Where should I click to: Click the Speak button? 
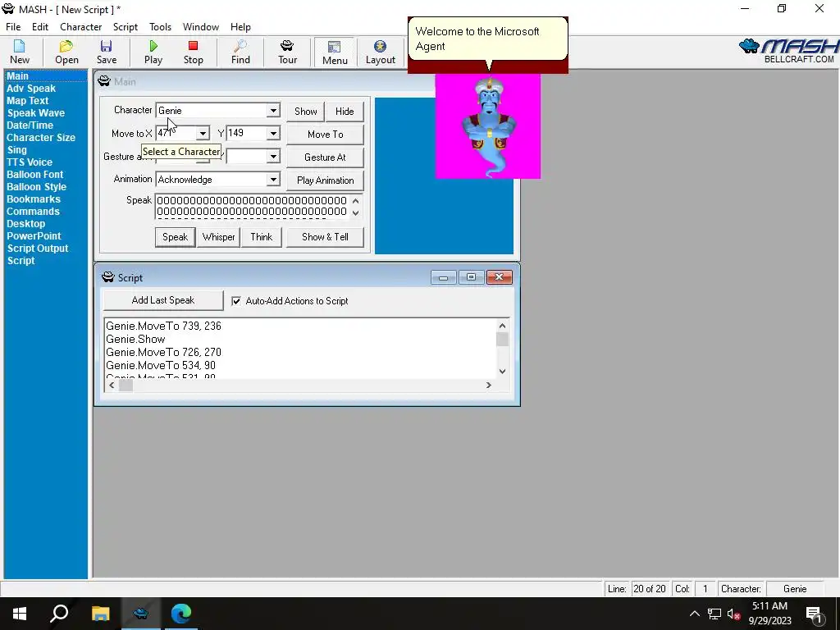[176, 237]
